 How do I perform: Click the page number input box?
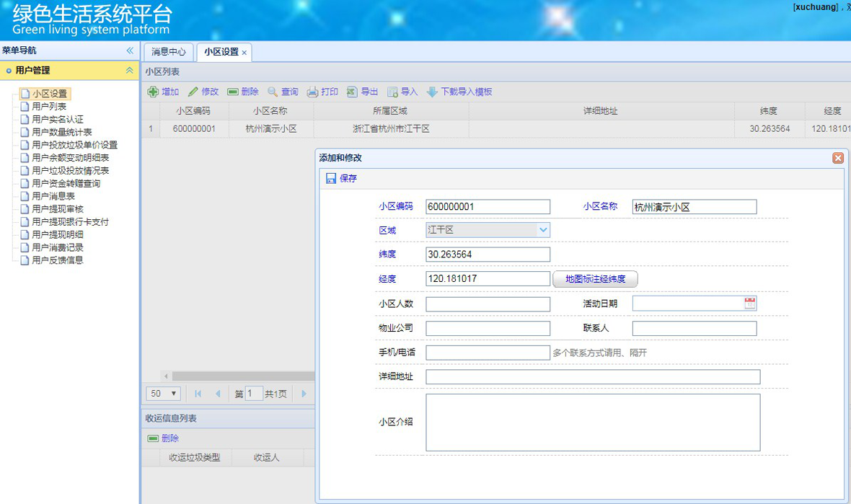(253, 394)
